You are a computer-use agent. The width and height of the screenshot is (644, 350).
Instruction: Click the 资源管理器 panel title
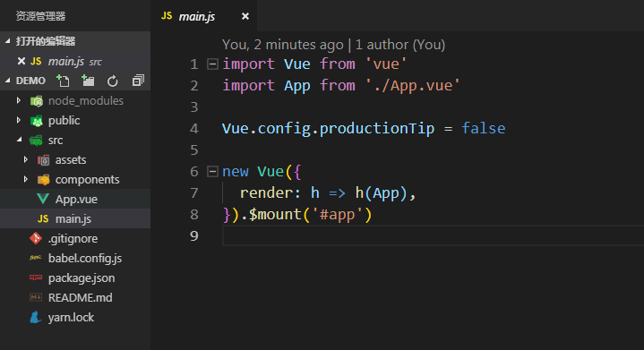coord(40,16)
